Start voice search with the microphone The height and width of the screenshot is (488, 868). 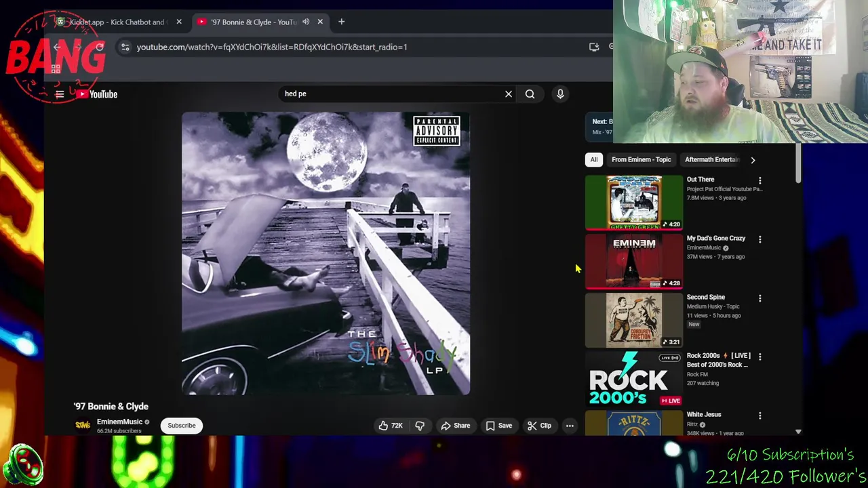click(560, 94)
